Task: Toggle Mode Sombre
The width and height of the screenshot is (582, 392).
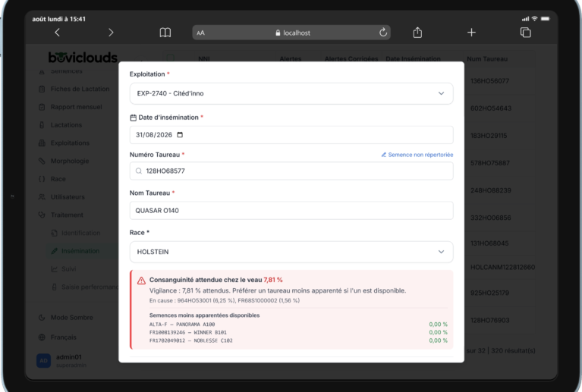Action: pyautogui.click(x=66, y=318)
